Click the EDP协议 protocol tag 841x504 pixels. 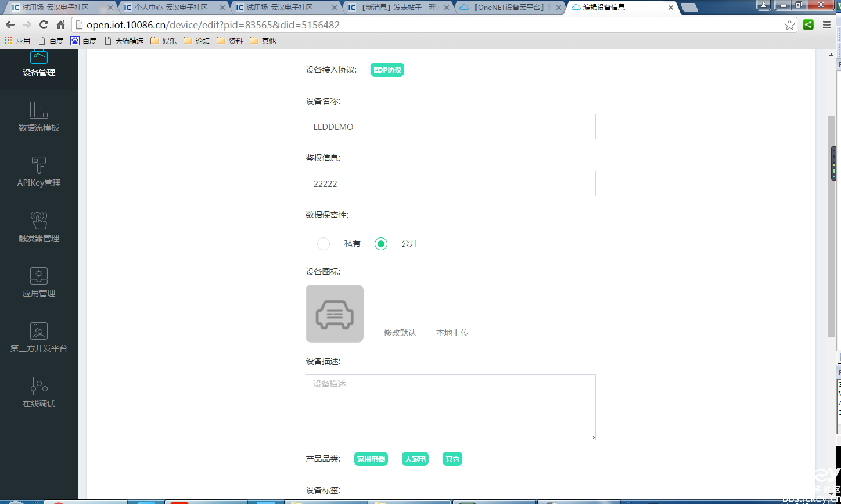click(x=387, y=70)
